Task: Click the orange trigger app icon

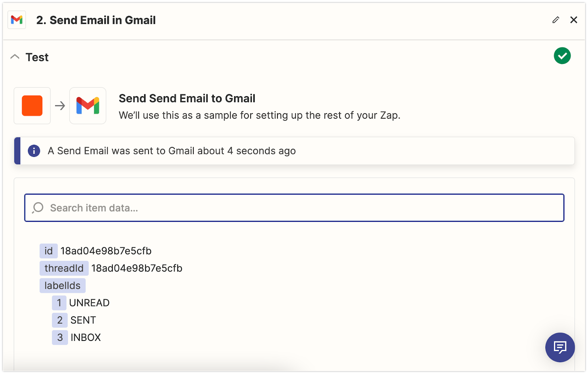Action: (32, 106)
